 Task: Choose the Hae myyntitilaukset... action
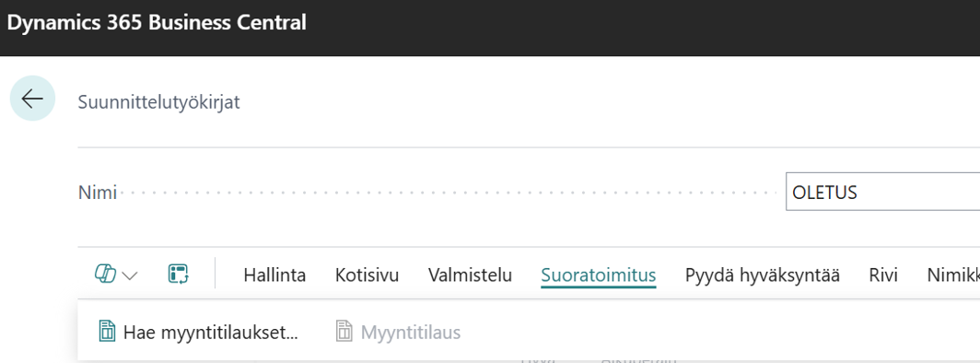[211, 333]
